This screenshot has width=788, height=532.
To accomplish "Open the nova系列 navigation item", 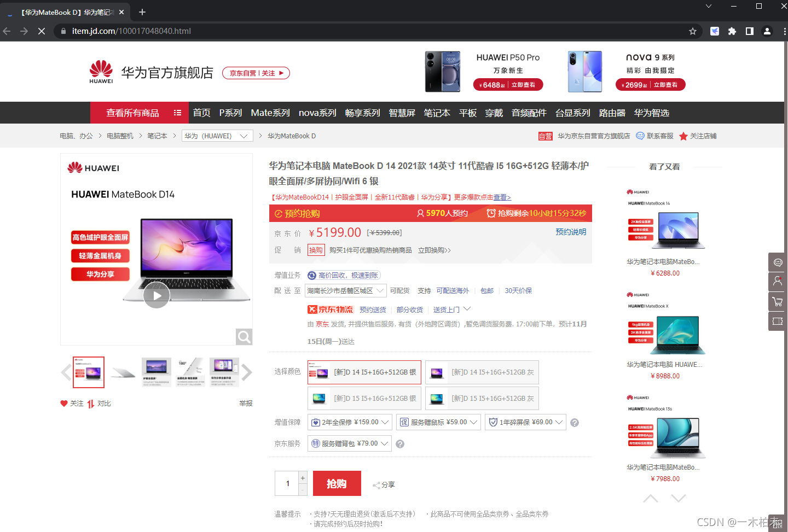I will pos(317,113).
